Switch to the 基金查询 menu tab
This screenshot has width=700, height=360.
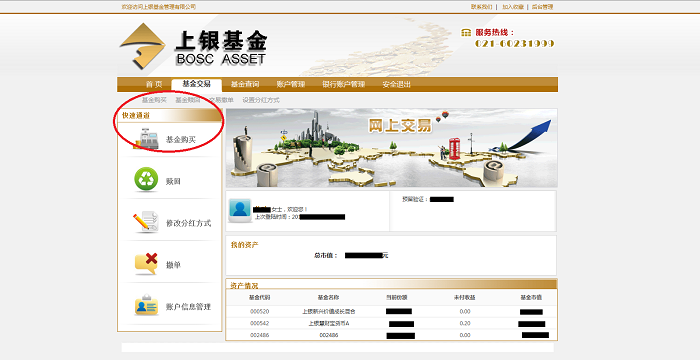245,84
